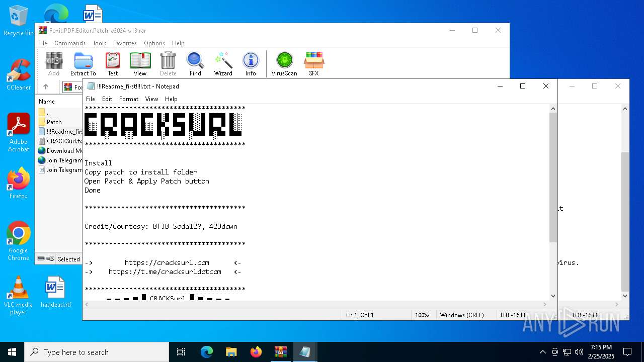Click the Notepad vertical scrollbar thumb
644x362 pixels.
tap(553, 177)
